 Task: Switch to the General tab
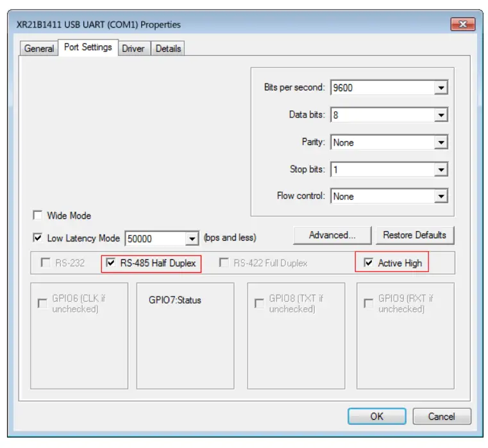(x=39, y=49)
